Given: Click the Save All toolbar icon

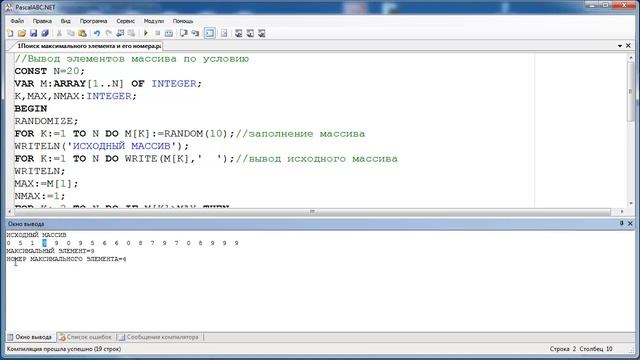Looking at the screenshot, I should click(x=45, y=33).
